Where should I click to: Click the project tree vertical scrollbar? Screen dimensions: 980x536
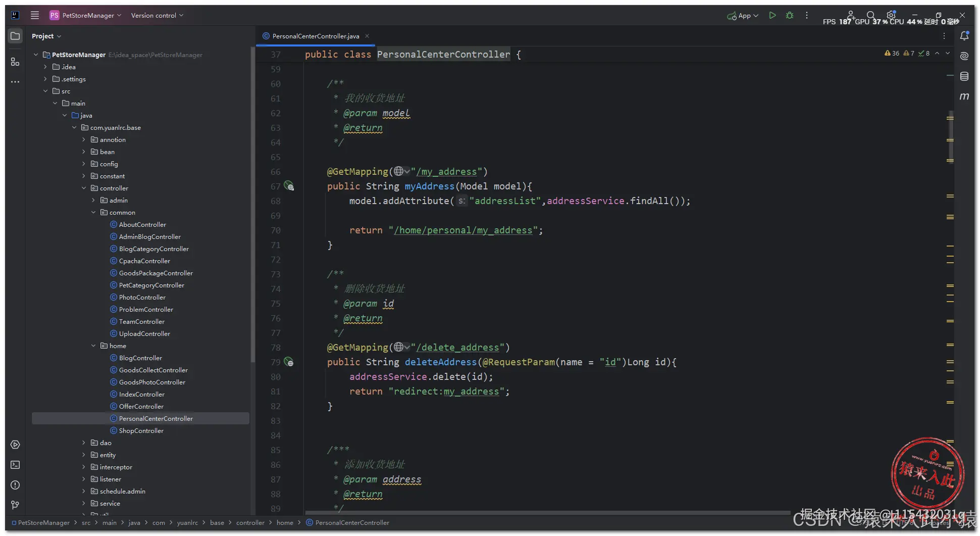click(x=252, y=205)
